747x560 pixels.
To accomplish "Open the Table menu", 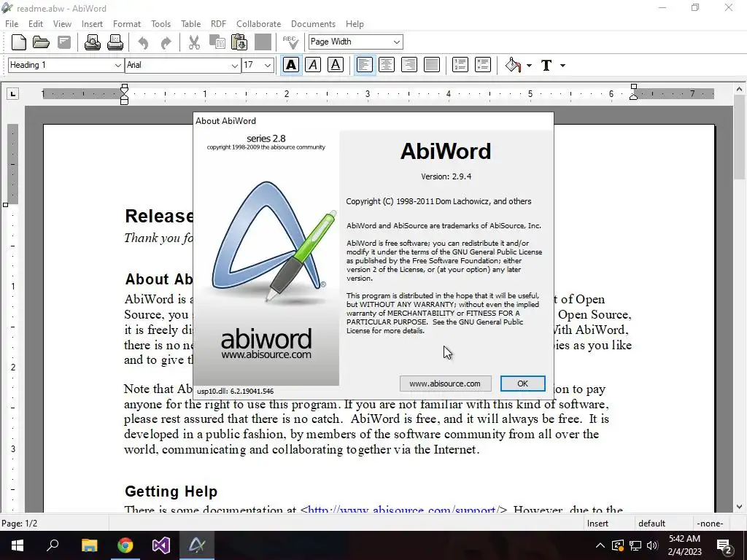I will click(190, 24).
